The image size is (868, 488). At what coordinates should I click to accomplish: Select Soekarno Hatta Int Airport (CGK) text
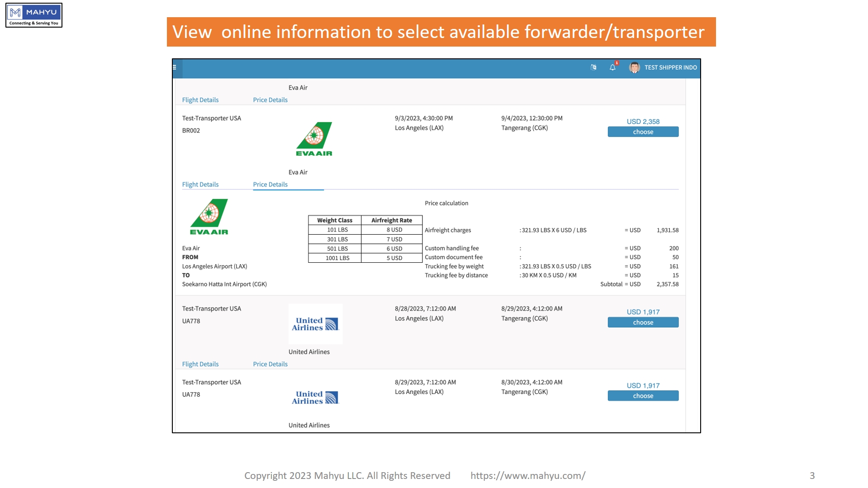[x=224, y=284]
